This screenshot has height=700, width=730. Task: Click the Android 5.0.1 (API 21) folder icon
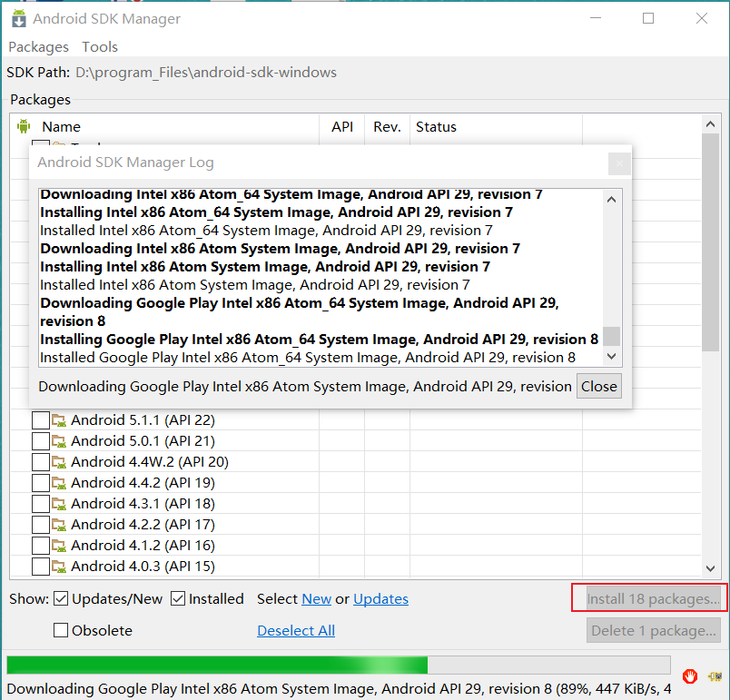pyautogui.click(x=59, y=441)
